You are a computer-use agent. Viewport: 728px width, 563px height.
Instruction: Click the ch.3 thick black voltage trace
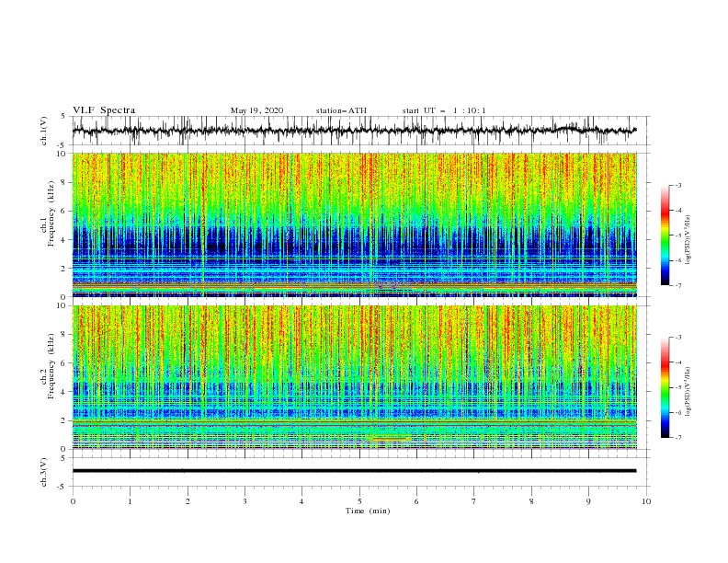pyautogui.click(x=354, y=471)
